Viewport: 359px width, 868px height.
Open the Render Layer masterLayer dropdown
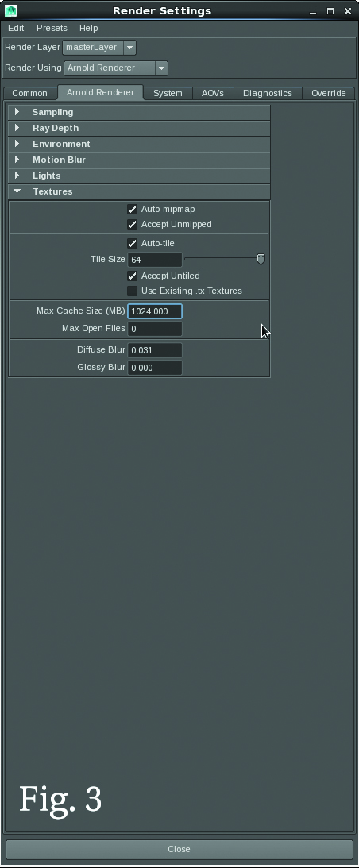tap(99, 48)
